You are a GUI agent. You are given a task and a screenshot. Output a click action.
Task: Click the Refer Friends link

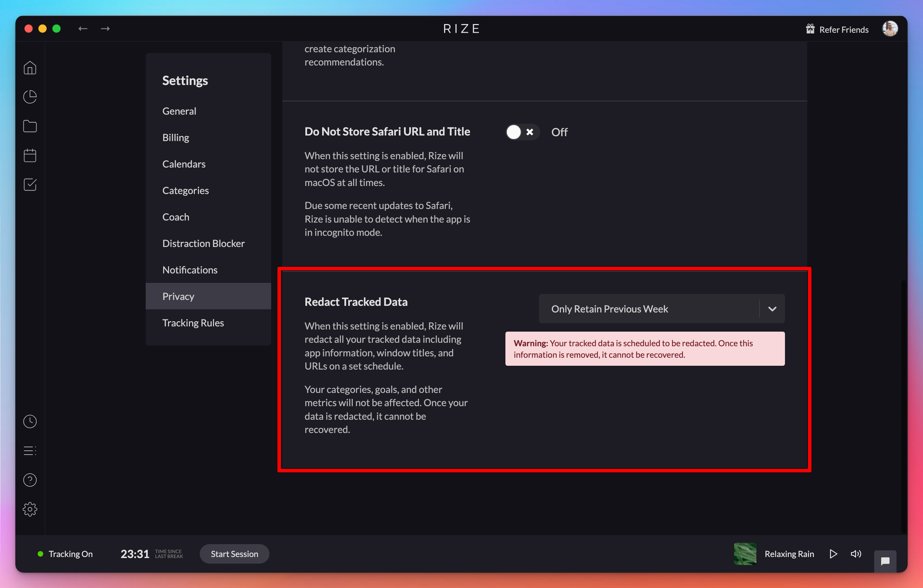[x=844, y=29]
